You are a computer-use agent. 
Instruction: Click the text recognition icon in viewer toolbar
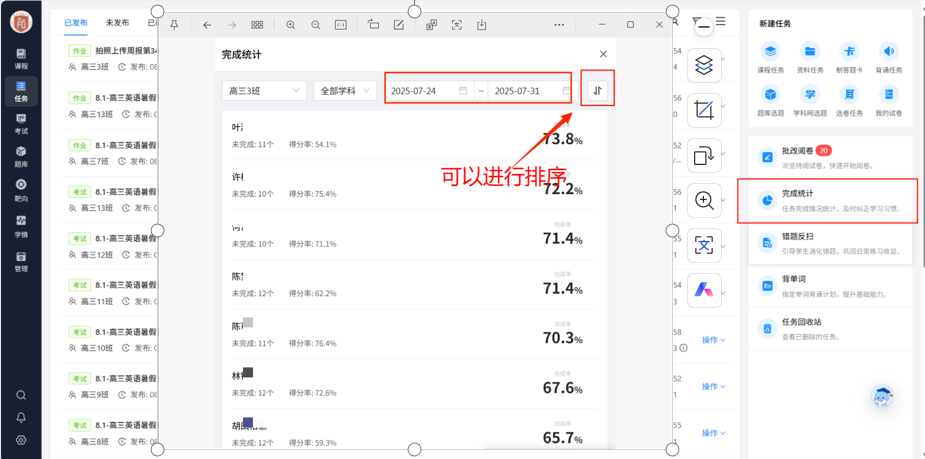tap(457, 25)
